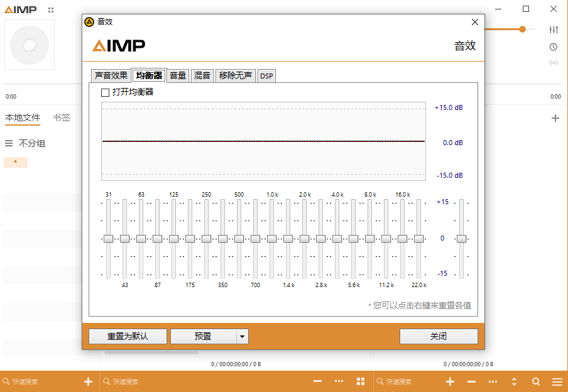Open the AIMP main menu grid icon
The image size is (568, 392).
51,10
